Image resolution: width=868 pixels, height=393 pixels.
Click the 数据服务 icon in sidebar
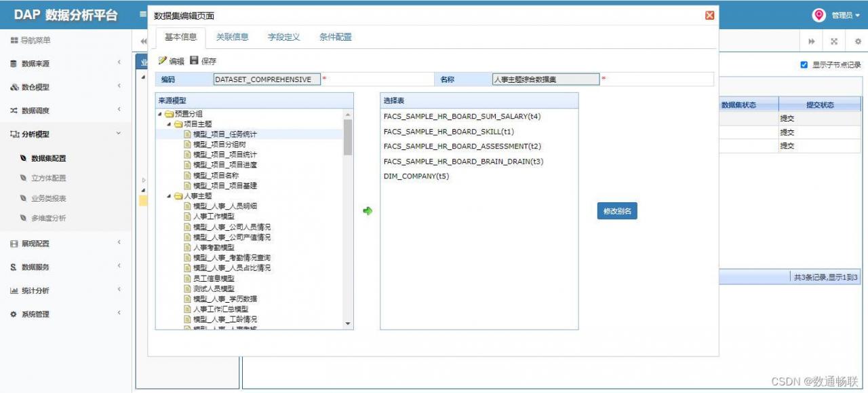point(14,267)
